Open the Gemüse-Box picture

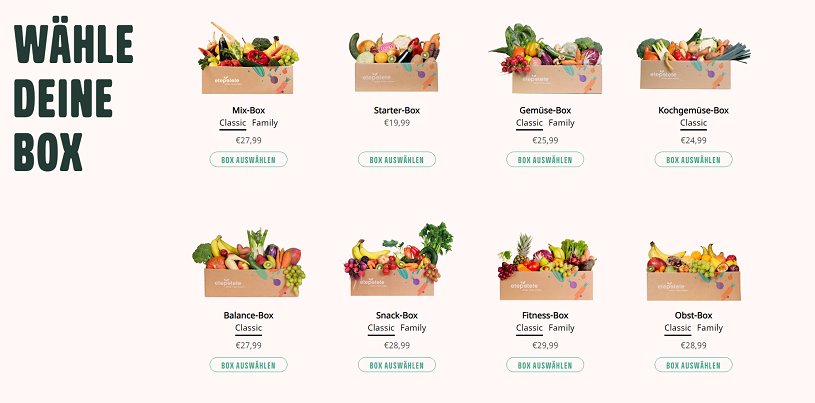(x=545, y=60)
